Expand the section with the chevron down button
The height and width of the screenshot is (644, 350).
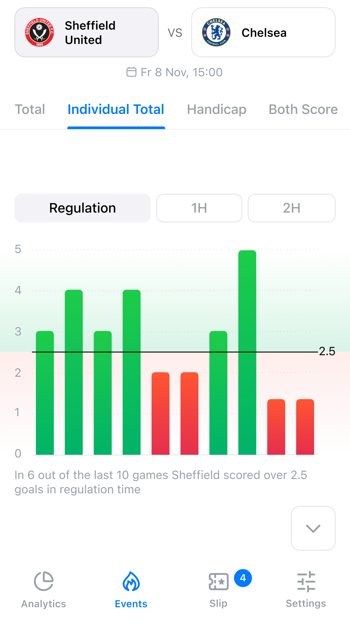(313, 528)
